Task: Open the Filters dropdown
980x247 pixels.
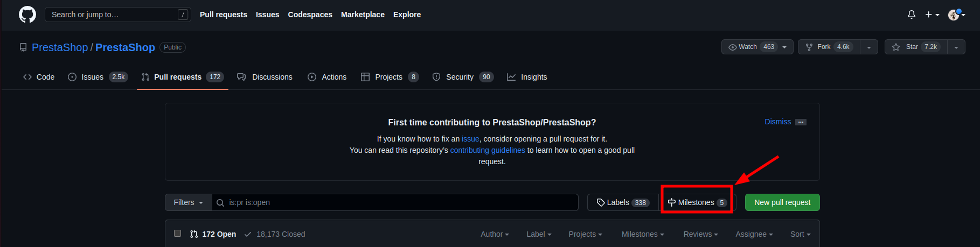Action: [x=189, y=202]
